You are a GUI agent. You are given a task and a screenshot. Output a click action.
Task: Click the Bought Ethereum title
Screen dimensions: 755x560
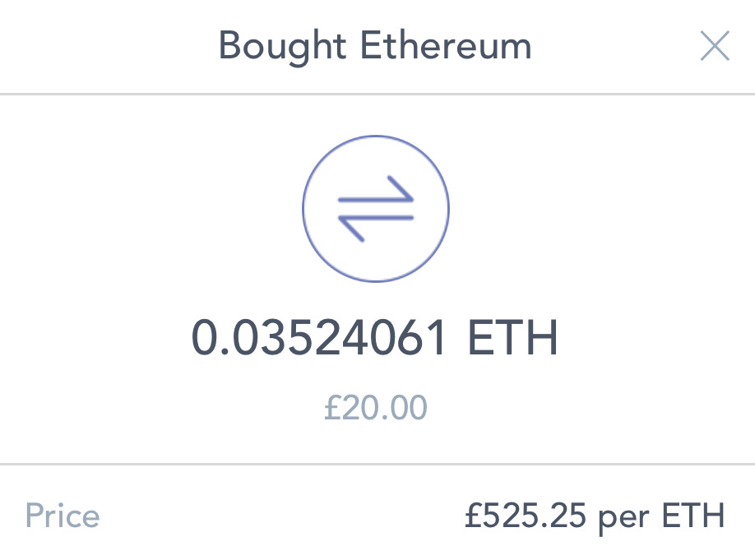375,47
